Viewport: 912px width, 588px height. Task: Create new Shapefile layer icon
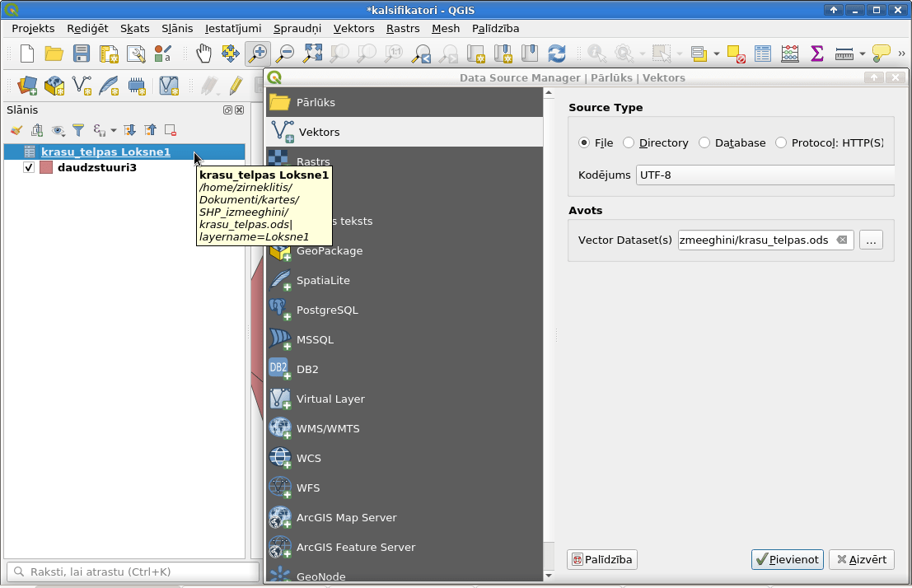(x=82, y=86)
